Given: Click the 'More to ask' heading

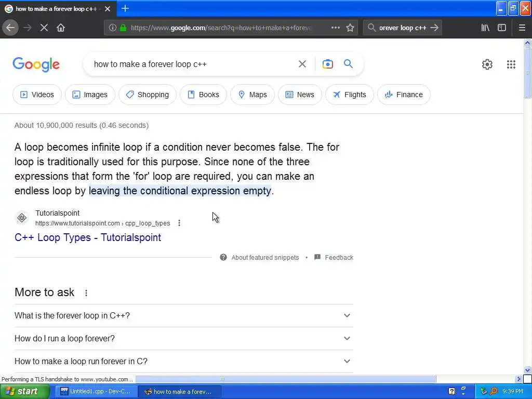Looking at the screenshot, I should coord(45,292).
